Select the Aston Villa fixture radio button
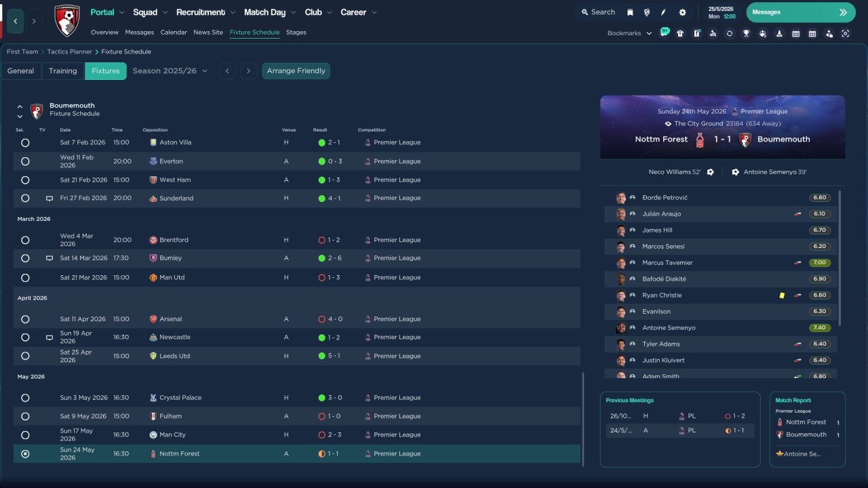Screen dimensions: 868x488 click(x=25, y=143)
